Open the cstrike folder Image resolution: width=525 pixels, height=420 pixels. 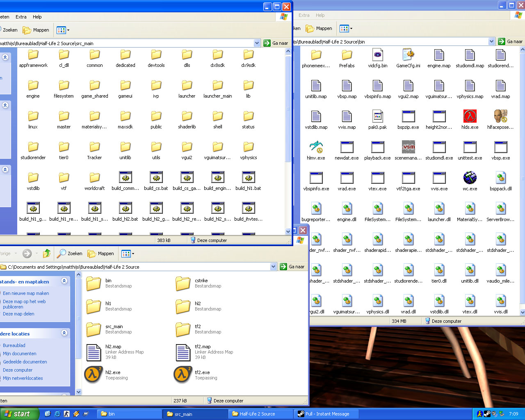click(183, 283)
